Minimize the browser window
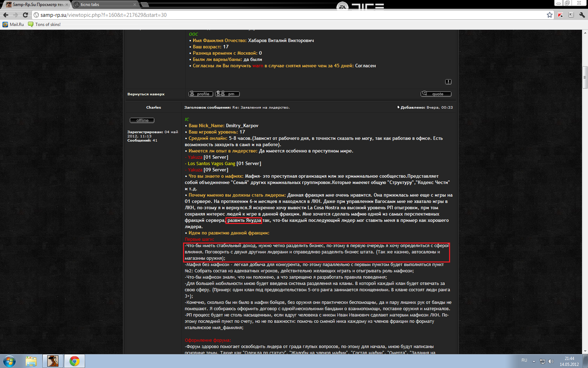The width and height of the screenshot is (588, 368). [559, 3]
